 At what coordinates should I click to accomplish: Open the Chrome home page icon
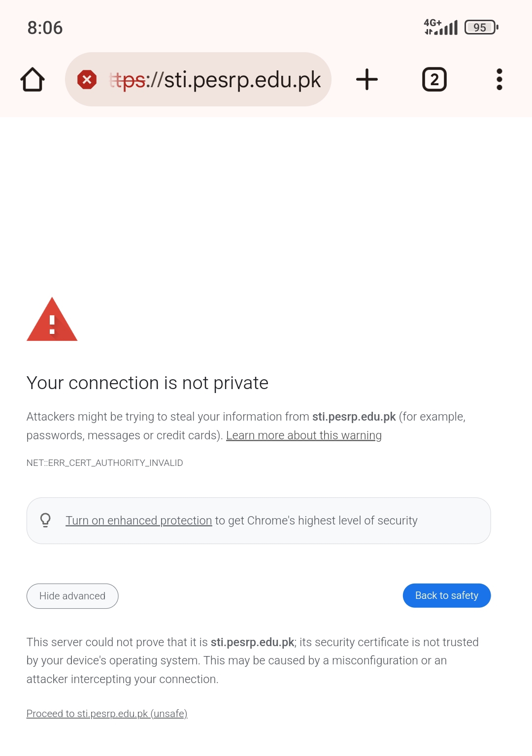pyautogui.click(x=33, y=79)
